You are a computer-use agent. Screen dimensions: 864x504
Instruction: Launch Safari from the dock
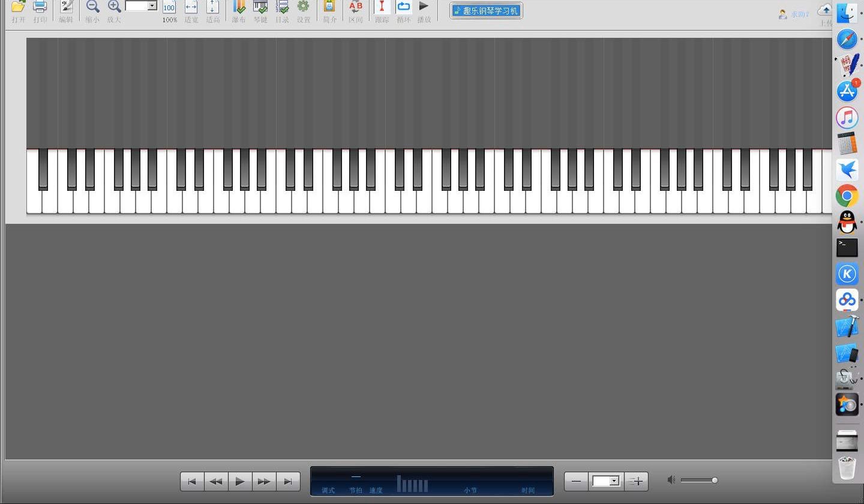pos(847,39)
